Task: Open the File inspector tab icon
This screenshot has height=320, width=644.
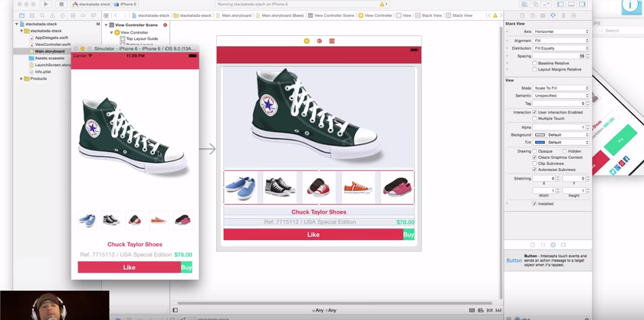Action: pos(522,15)
